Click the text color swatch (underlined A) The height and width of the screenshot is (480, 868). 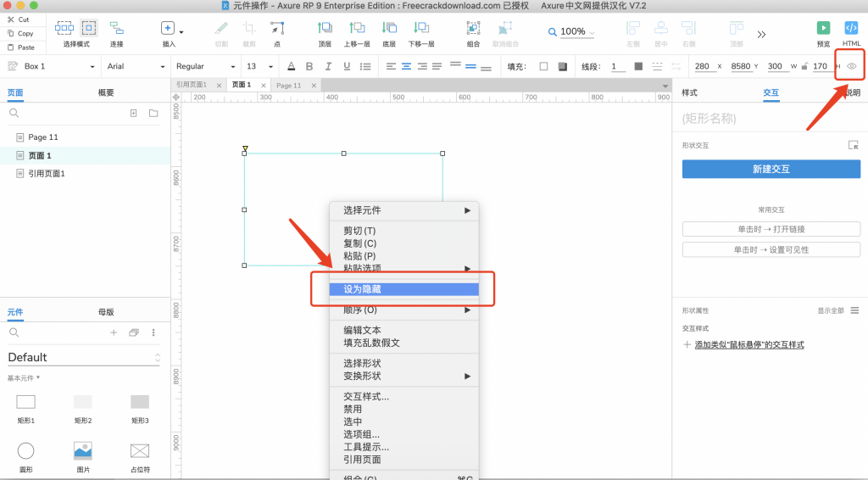(292, 66)
